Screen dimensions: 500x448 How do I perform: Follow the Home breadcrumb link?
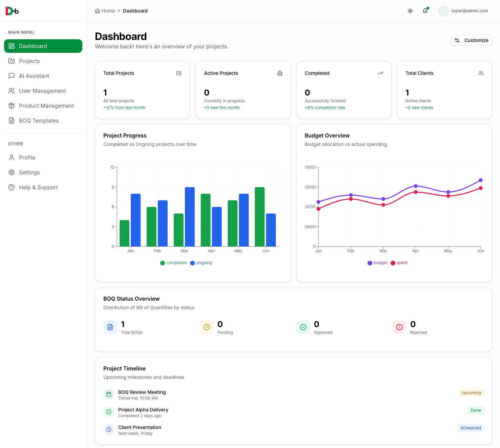tap(108, 10)
